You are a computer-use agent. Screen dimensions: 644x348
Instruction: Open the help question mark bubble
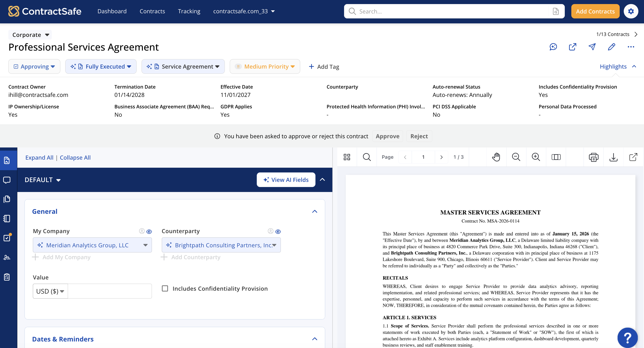pos(628,337)
